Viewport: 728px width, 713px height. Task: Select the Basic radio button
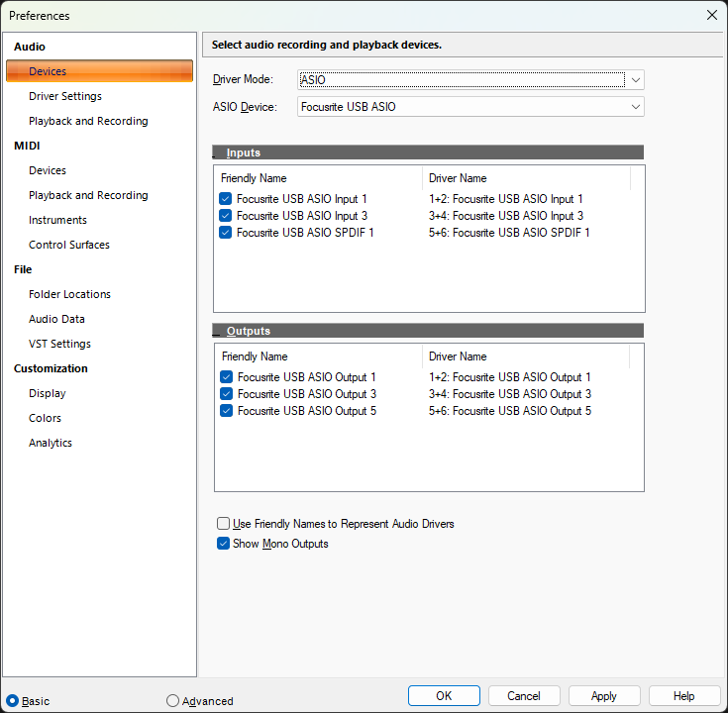click(13, 701)
